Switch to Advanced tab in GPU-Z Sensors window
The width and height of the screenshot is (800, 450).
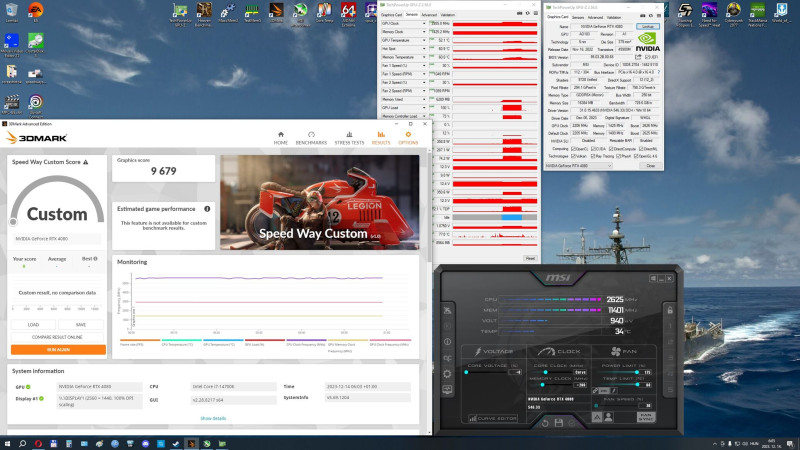[x=429, y=15]
